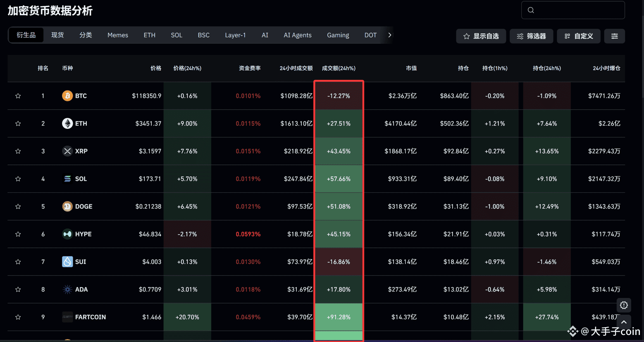This screenshot has width=644, height=342.
Task: Sort by 持仓(1h%) column header
Action: (x=495, y=68)
